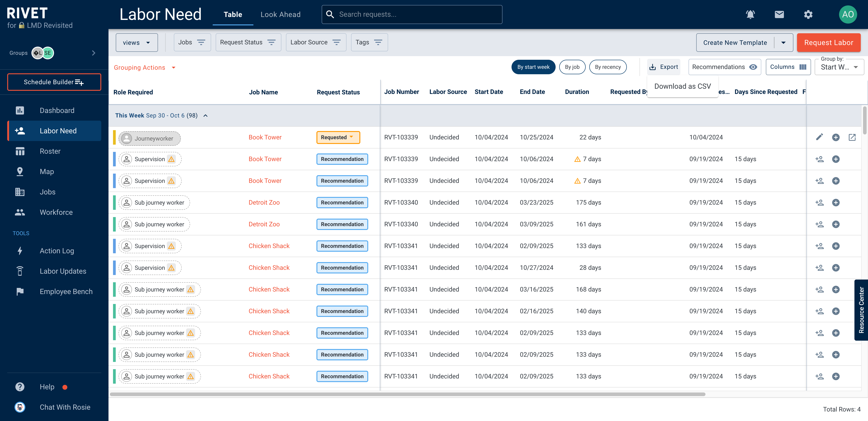Open the Requested status dropdown
The image size is (868, 421).
(x=338, y=137)
